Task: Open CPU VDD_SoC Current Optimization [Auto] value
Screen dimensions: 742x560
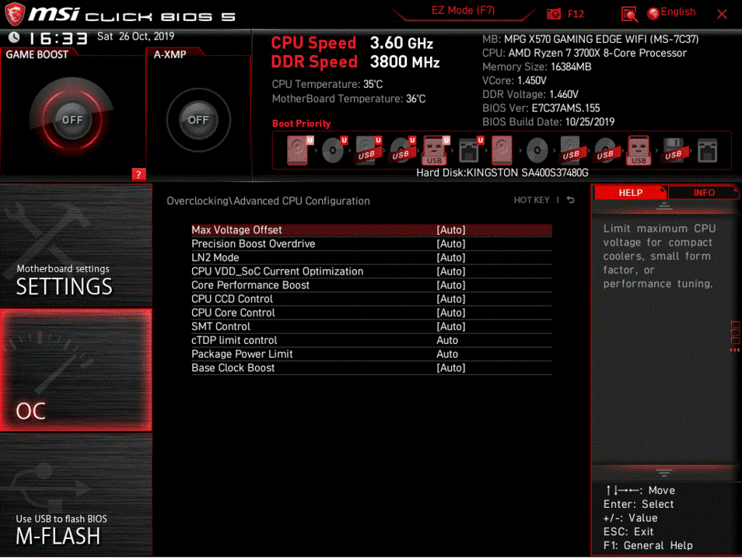Action: (x=451, y=271)
